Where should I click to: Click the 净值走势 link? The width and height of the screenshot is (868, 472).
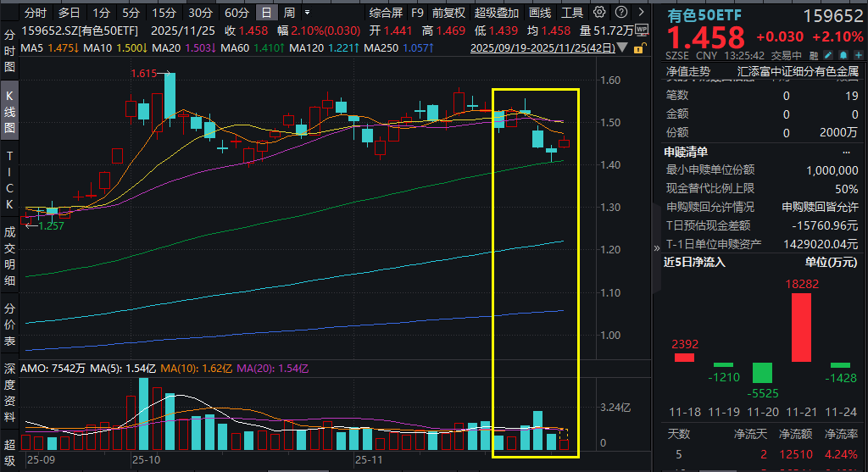click(687, 72)
